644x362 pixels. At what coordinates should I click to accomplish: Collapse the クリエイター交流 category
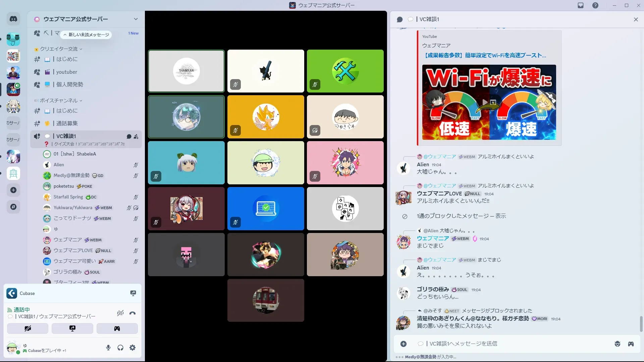(59, 49)
